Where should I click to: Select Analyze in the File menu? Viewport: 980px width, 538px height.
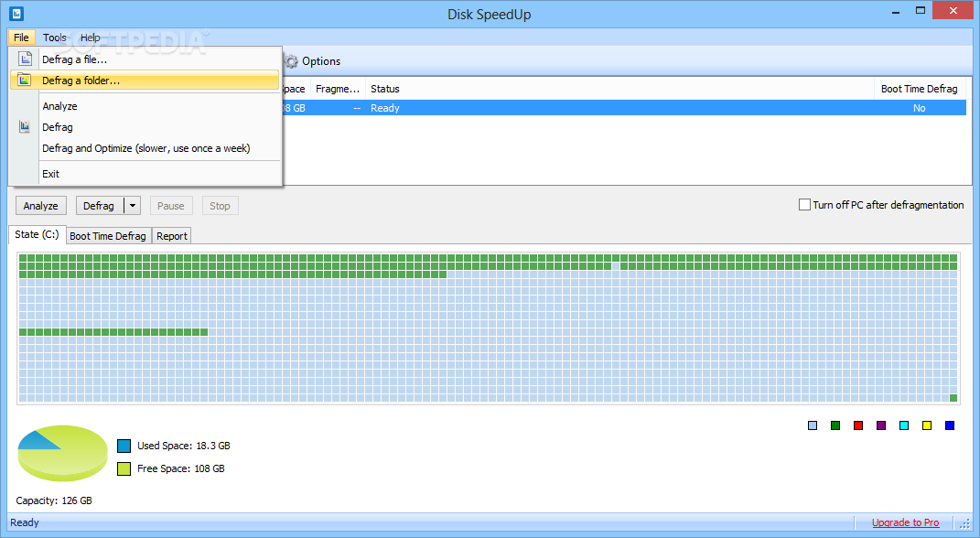click(145, 106)
